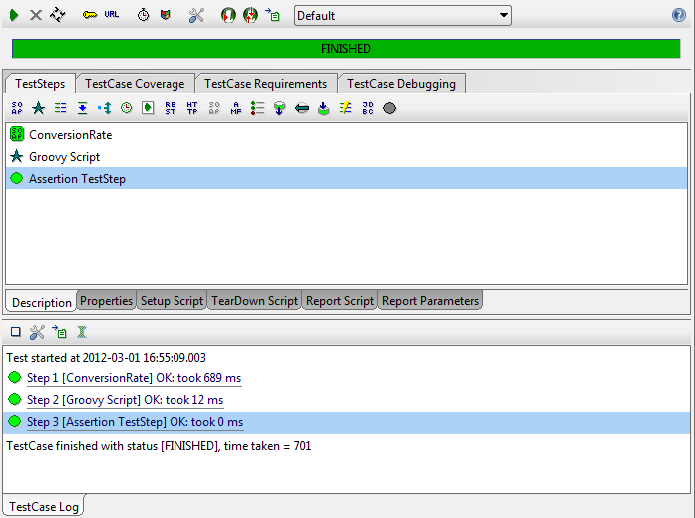695x518 pixels.
Task: Click the log toolbar hourglass-shaped icon
Action: click(82, 332)
